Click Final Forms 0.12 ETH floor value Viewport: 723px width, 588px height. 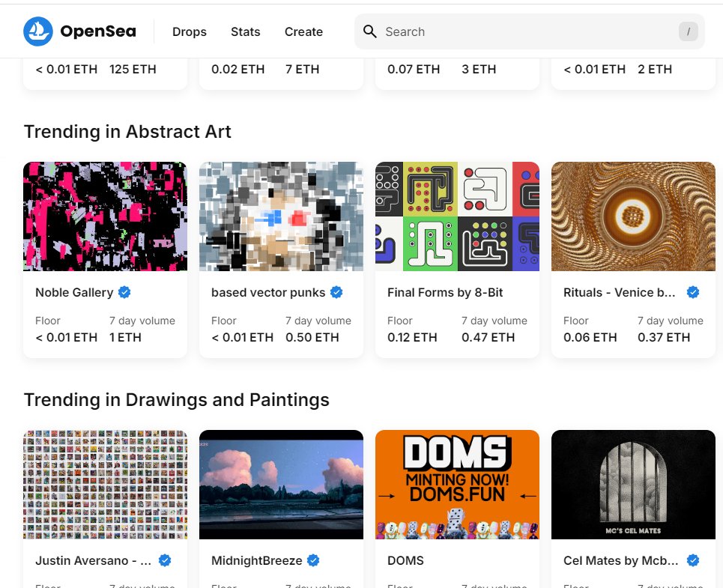(412, 337)
